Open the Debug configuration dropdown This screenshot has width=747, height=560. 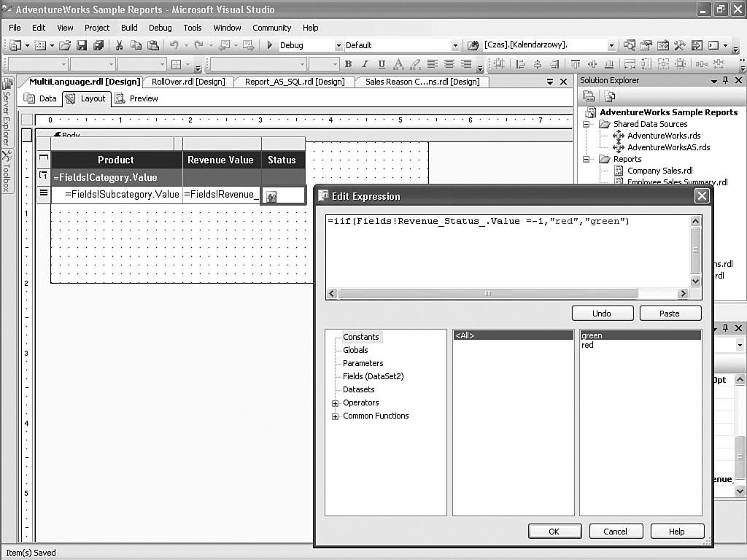[338, 46]
